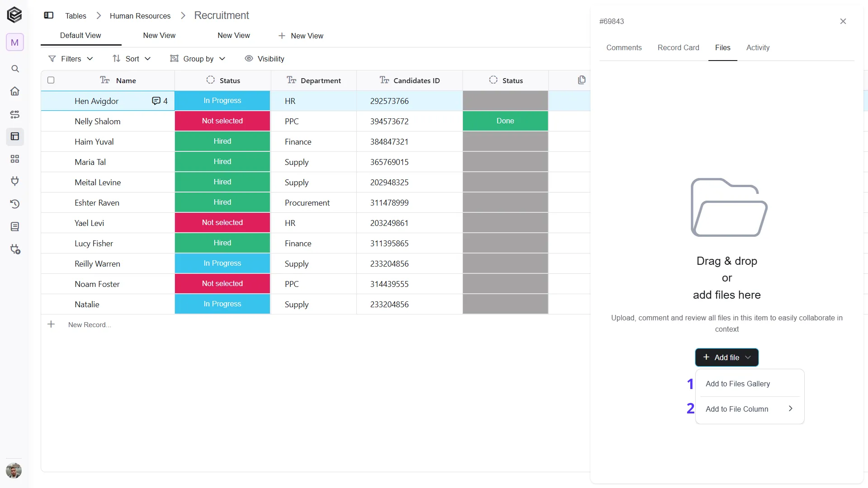Viewport: 868px width, 488px height.
Task: Open the Filters dropdown
Action: tap(71, 59)
